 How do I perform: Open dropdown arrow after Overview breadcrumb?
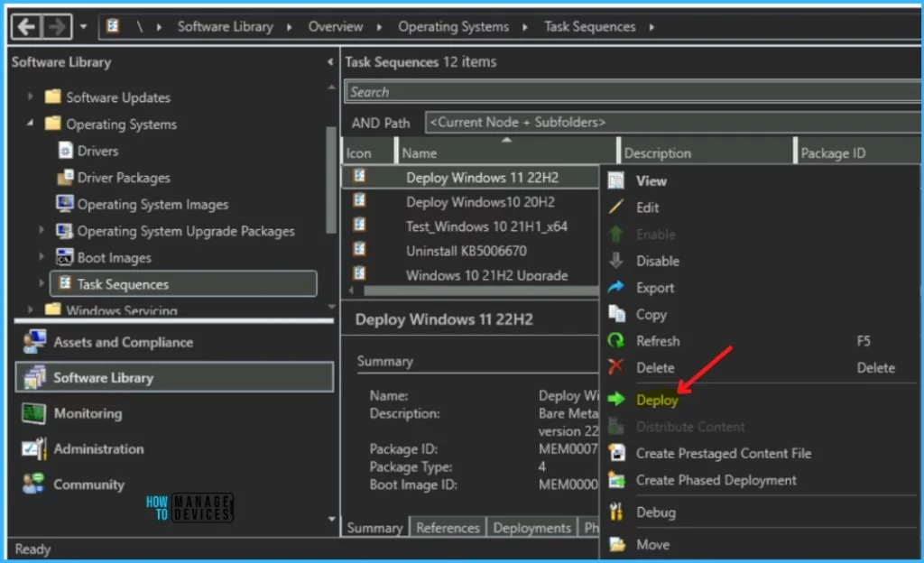pos(379,27)
